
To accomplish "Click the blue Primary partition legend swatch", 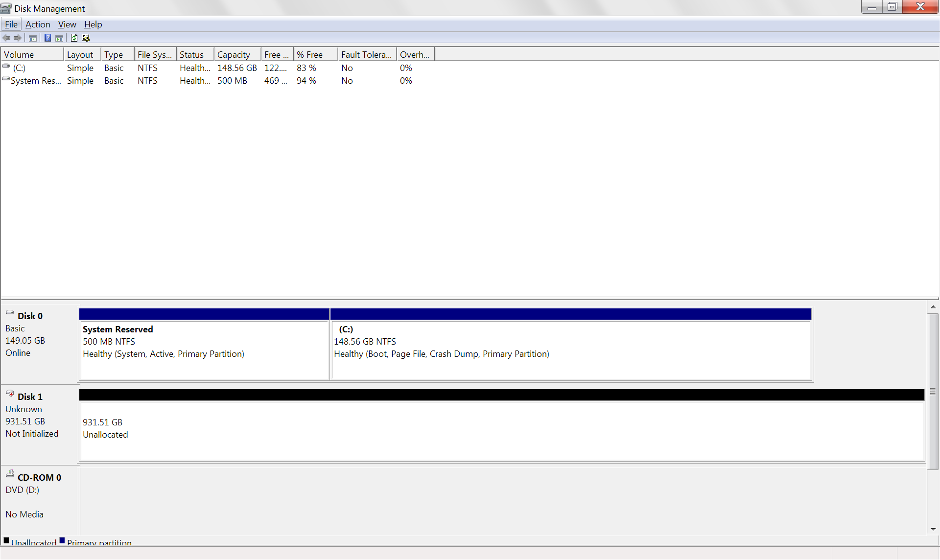I will pyautogui.click(x=62, y=540).
